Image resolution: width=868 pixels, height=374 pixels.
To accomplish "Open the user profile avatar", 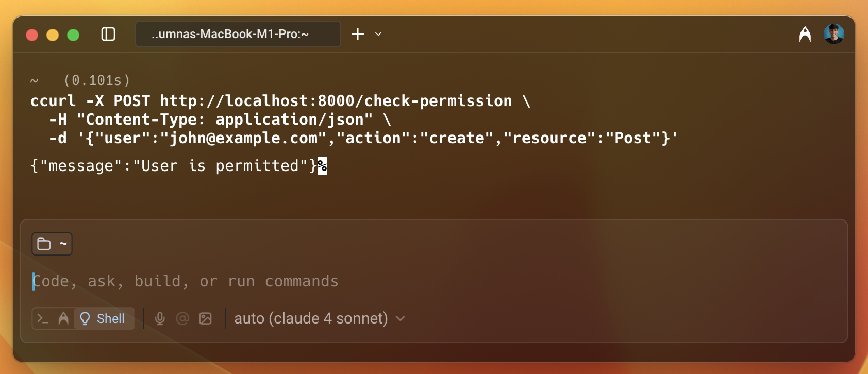I will pos(833,34).
